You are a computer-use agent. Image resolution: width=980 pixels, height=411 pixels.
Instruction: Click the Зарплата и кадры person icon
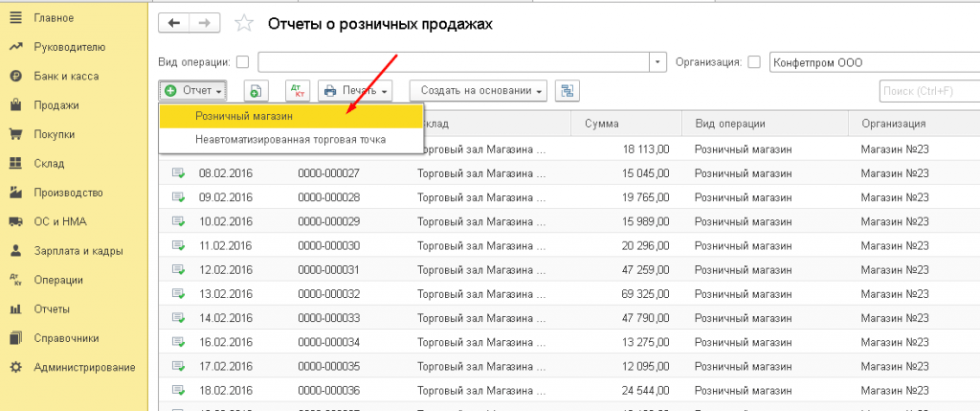point(15,251)
